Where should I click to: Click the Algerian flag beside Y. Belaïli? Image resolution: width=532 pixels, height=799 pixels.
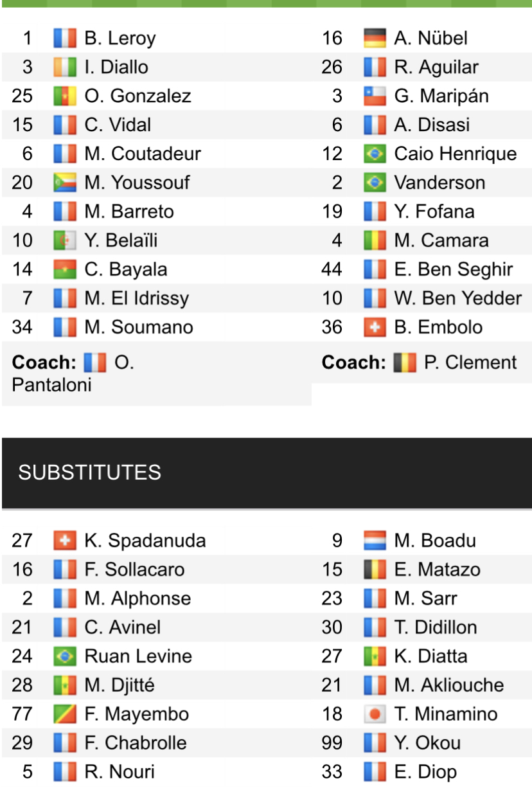click(x=65, y=241)
